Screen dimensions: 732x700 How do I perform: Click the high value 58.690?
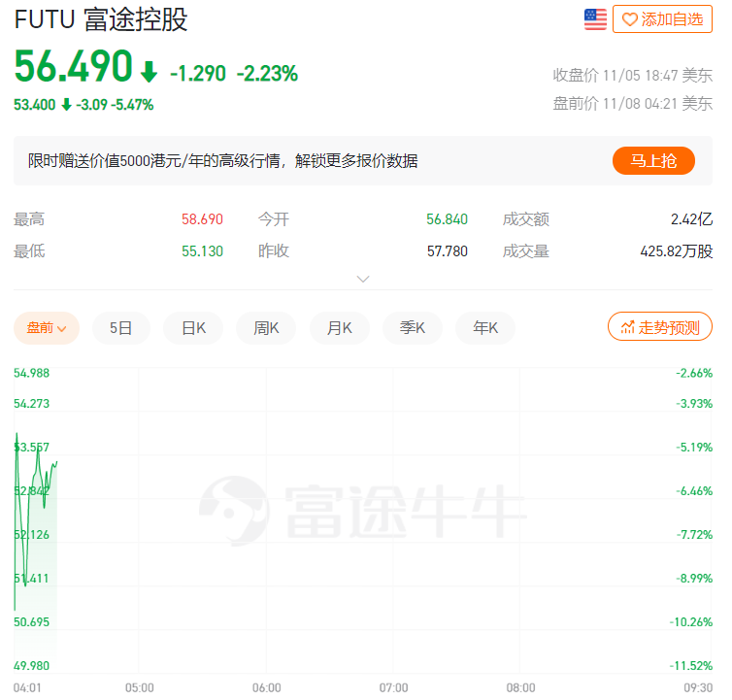point(202,219)
